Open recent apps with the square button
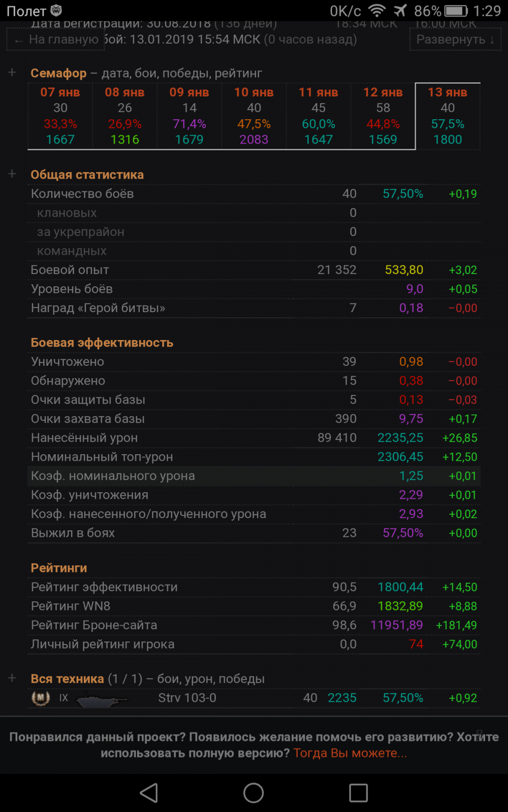This screenshot has width=508, height=812. 358,793
